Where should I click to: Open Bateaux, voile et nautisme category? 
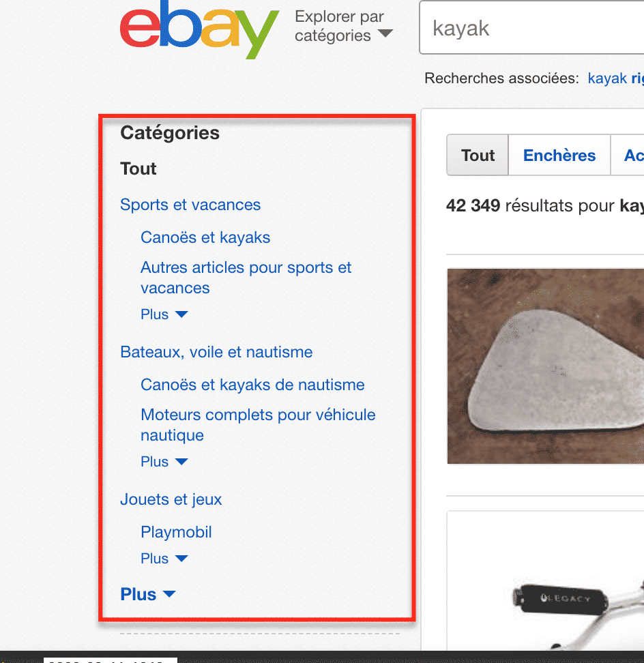point(216,352)
